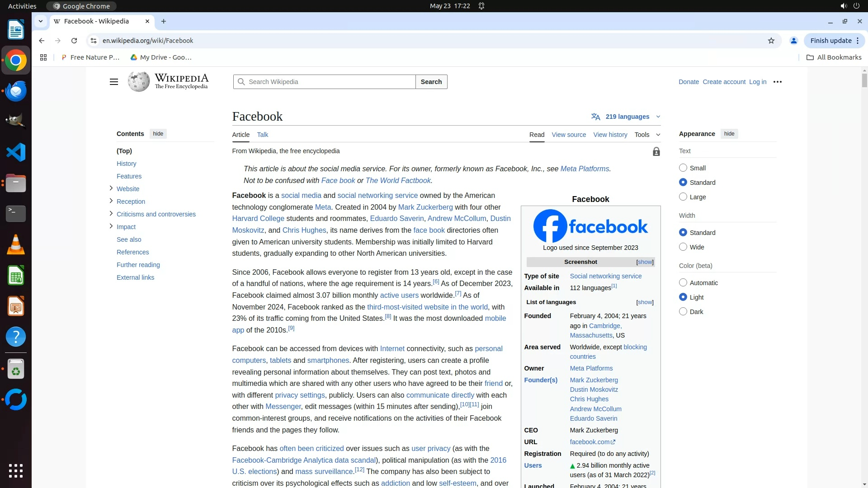Screen dimensions: 868x488
Task: Select Large text size option
Action: coord(683,197)
